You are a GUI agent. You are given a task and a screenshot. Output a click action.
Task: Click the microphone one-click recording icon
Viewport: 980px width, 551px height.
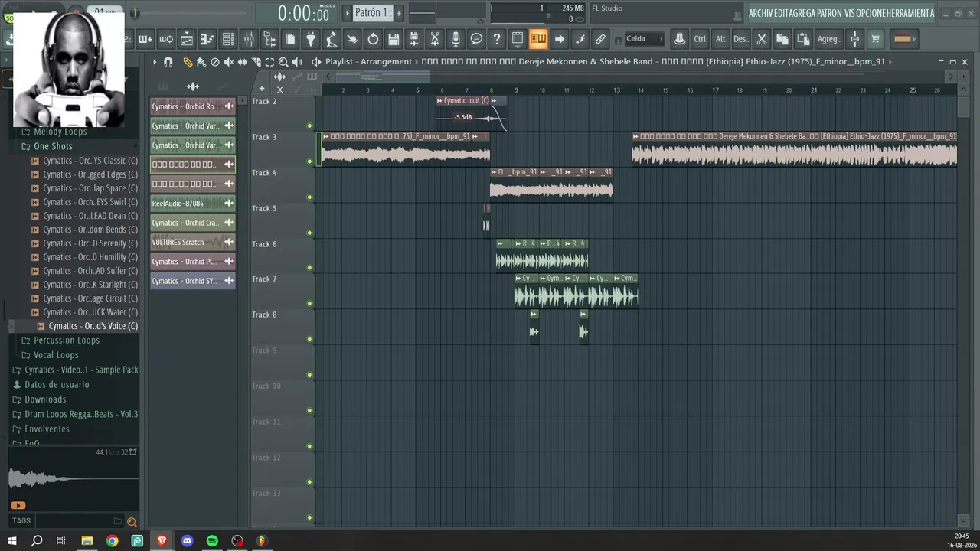(456, 39)
